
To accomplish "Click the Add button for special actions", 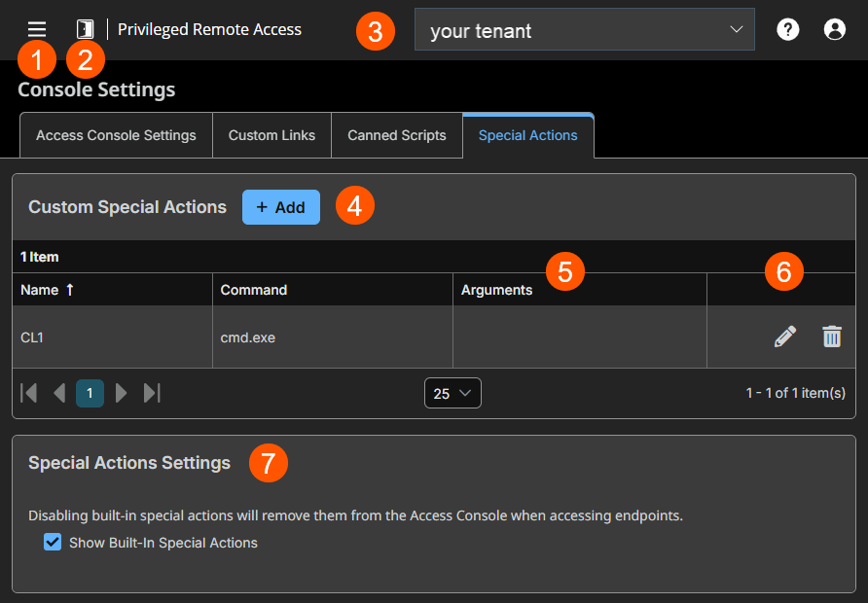I will point(280,206).
